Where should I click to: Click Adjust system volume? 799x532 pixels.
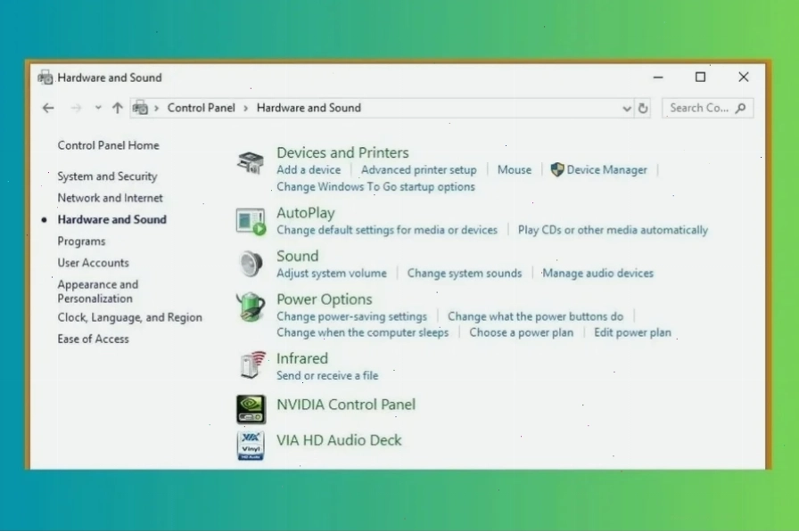332,274
